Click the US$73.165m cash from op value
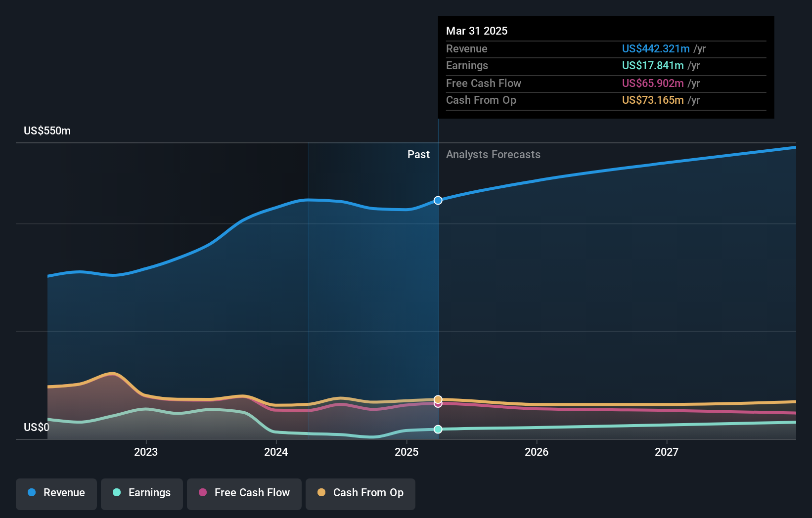 click(653, 100)
